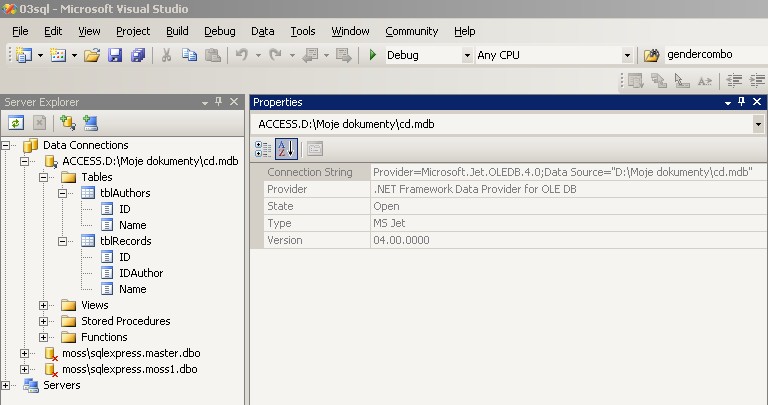Expand the Servers node
The image size is (768, 405).
(x=6, y=385)
